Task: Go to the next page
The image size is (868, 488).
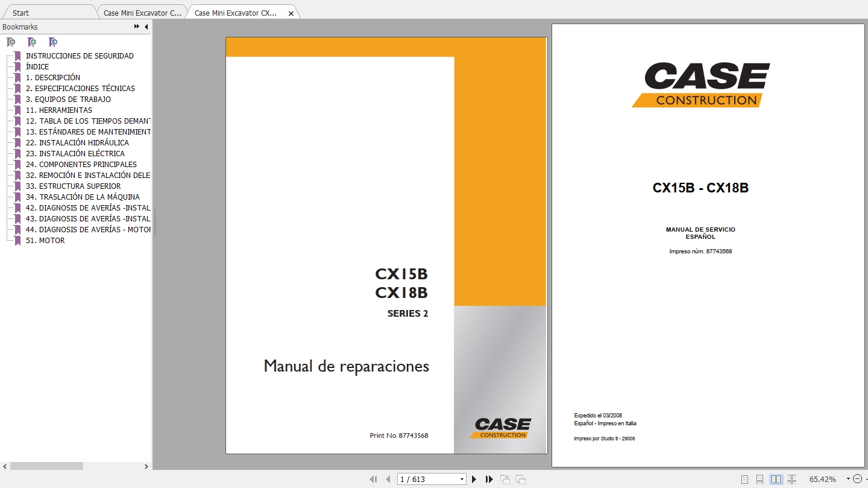Action: [x=474, y=480]
